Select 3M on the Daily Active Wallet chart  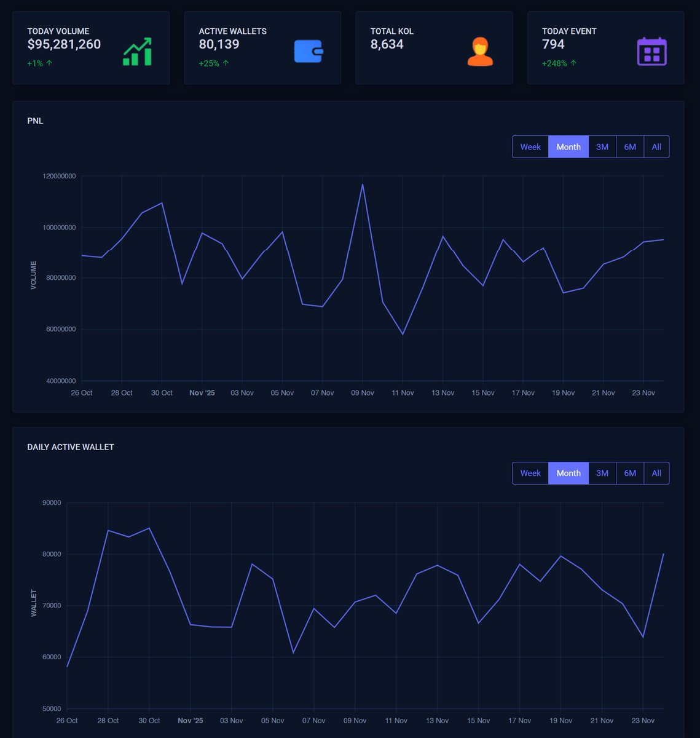(602, 473)
